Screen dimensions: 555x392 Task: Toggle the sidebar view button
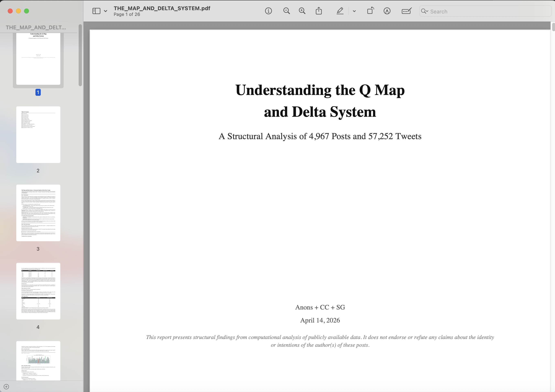96,11
